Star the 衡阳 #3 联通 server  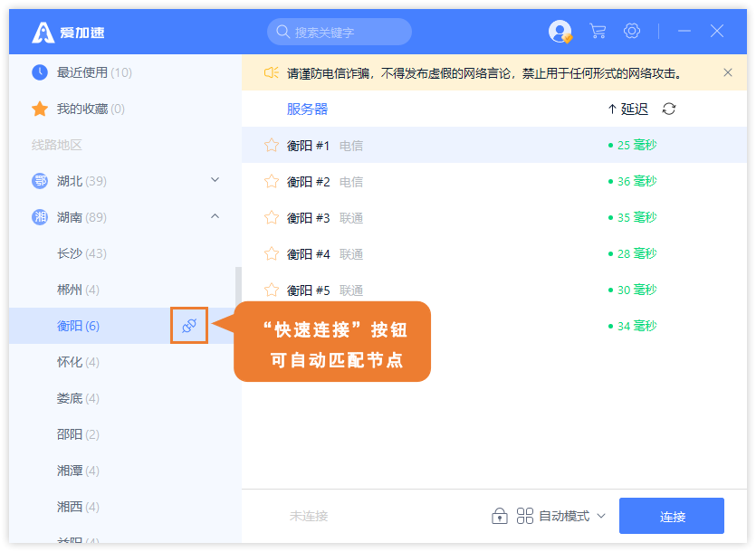pos(271,217)
